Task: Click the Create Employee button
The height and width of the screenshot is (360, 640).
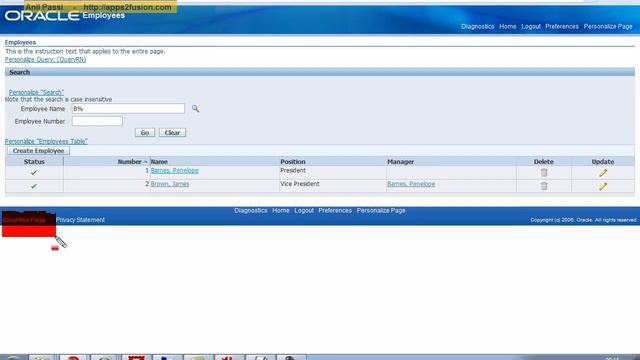Action: coord(38,151)
